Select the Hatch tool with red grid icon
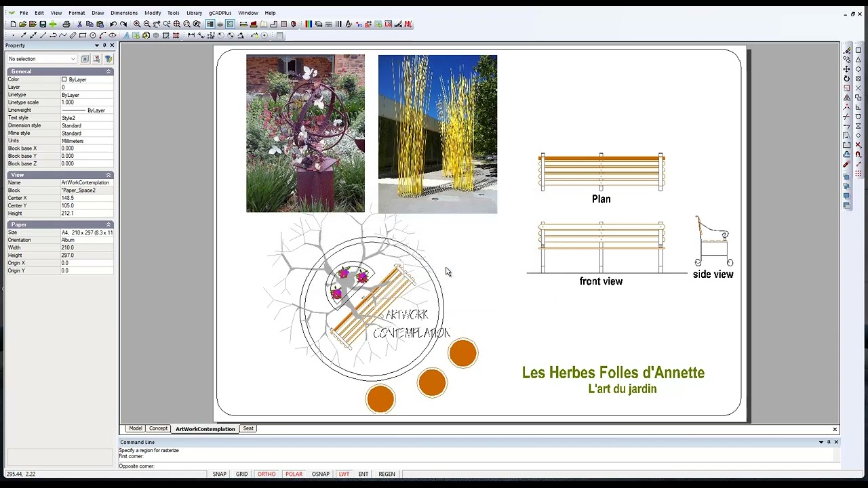 tap(176, 35)
